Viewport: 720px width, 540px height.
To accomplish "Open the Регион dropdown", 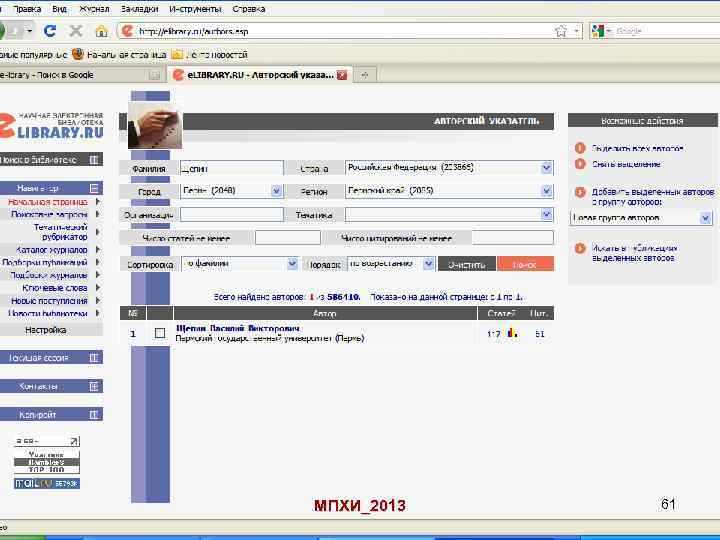I will click(546, 191).
